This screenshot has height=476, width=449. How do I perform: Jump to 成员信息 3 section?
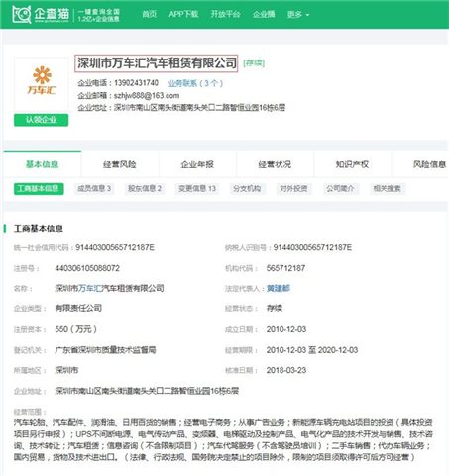[x=94, y=189]
